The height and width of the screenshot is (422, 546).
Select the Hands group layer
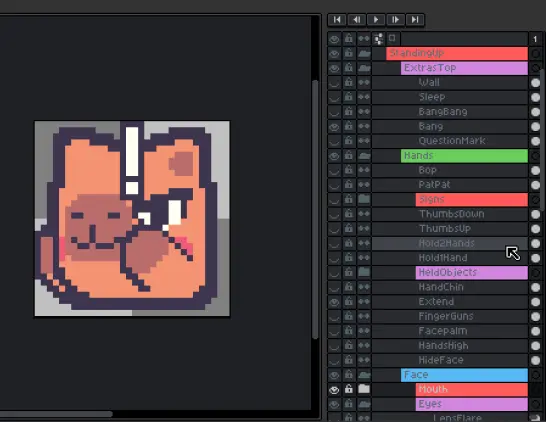coord(464,156)
